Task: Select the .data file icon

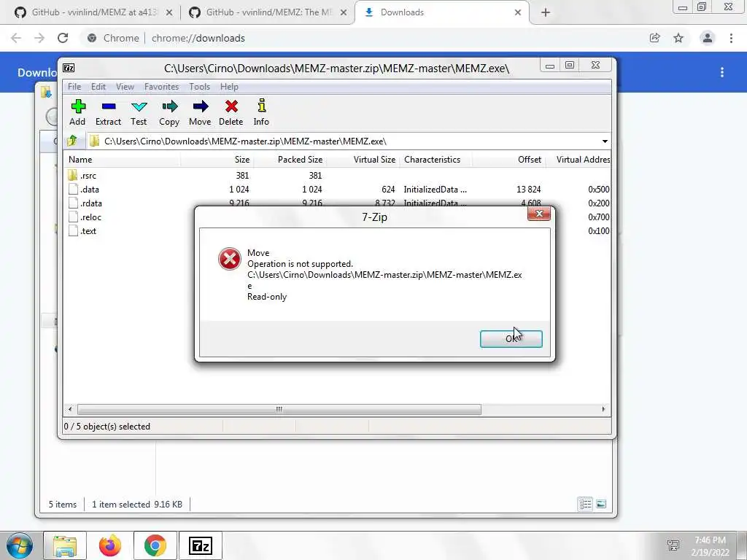Action: [x=73, y=189]
